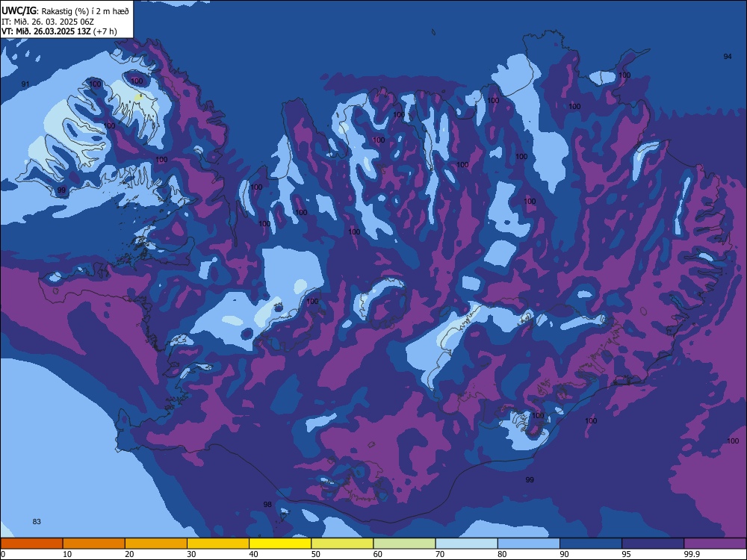Select the '80' legend tick label
The height and width of the screenshot is (560, 747).
[502, 554]
